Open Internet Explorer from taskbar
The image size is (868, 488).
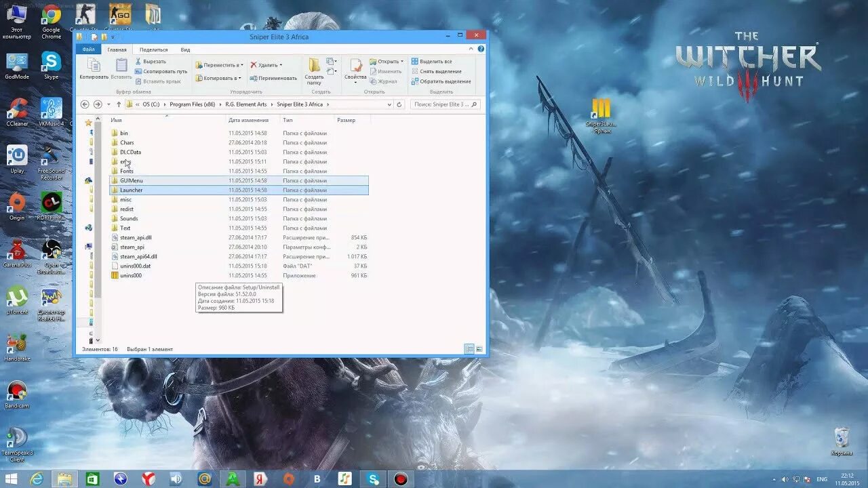(36, 479)
